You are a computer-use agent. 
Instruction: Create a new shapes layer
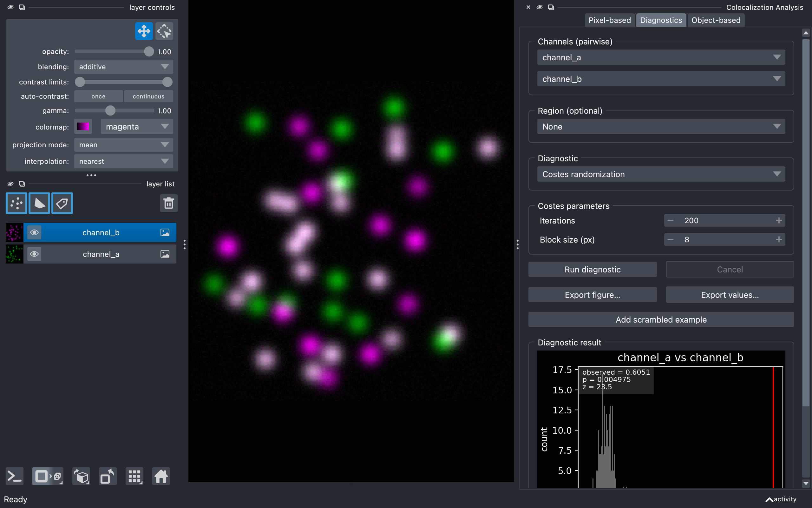click(x=39, y=203)
